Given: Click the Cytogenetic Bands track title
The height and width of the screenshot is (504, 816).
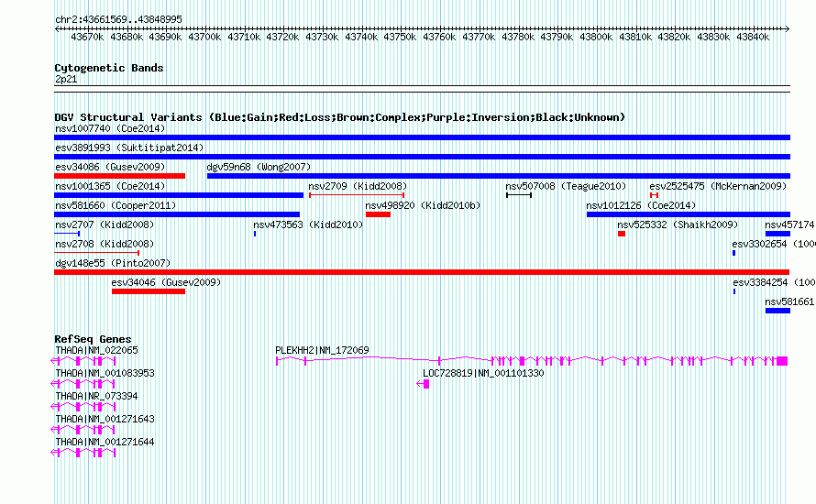Looking at the screenshot, I should click(x=109, y=68).
